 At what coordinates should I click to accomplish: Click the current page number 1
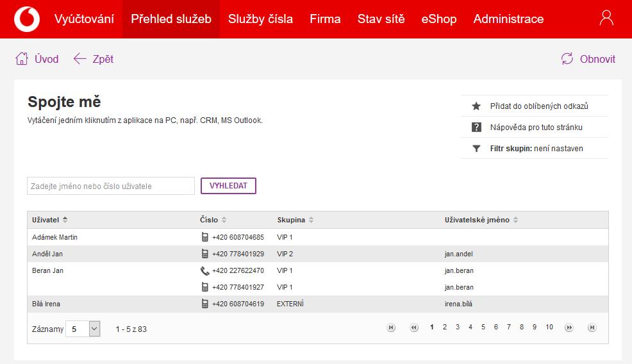(431, 327)
